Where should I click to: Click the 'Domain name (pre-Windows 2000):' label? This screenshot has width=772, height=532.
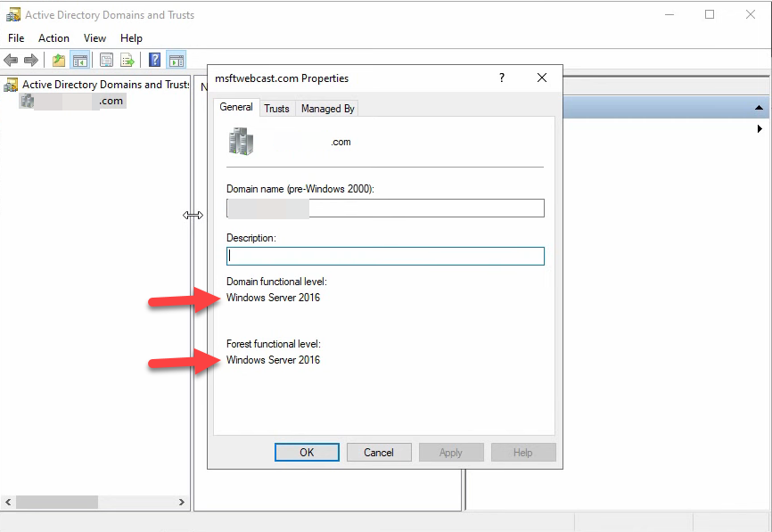pyautogui.click(x=300, y=189)
